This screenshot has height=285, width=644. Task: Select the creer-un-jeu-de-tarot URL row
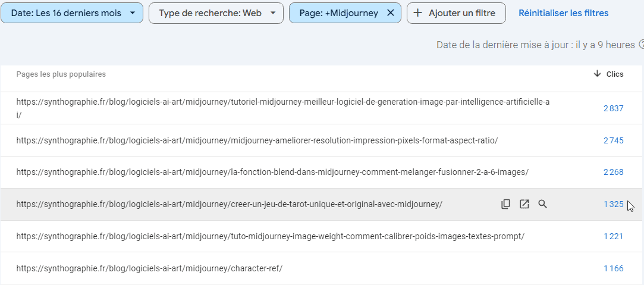(322, 205)
